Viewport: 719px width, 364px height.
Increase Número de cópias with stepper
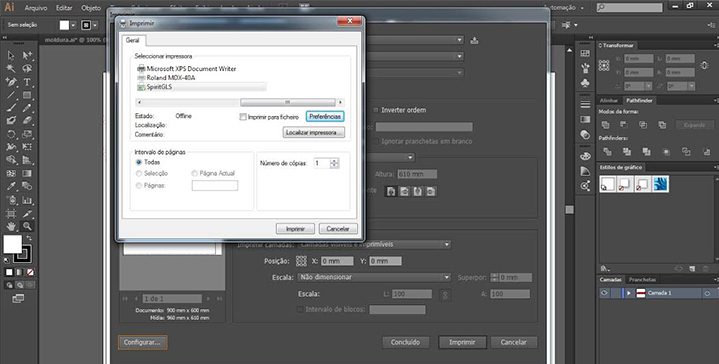334,161
